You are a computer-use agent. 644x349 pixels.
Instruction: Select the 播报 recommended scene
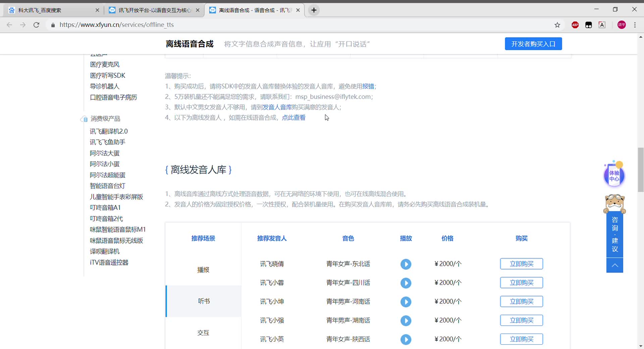click(203, 270)
